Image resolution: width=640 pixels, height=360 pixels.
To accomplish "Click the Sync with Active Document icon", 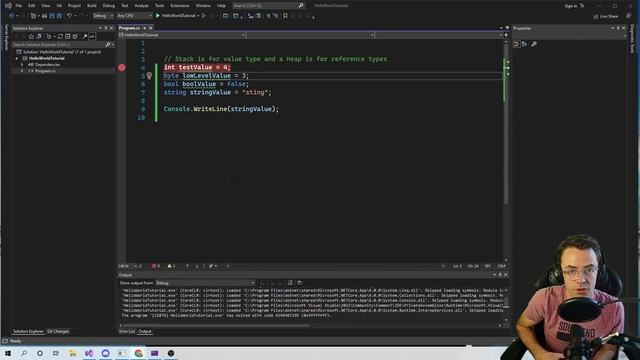I will (x=60, y=36).
